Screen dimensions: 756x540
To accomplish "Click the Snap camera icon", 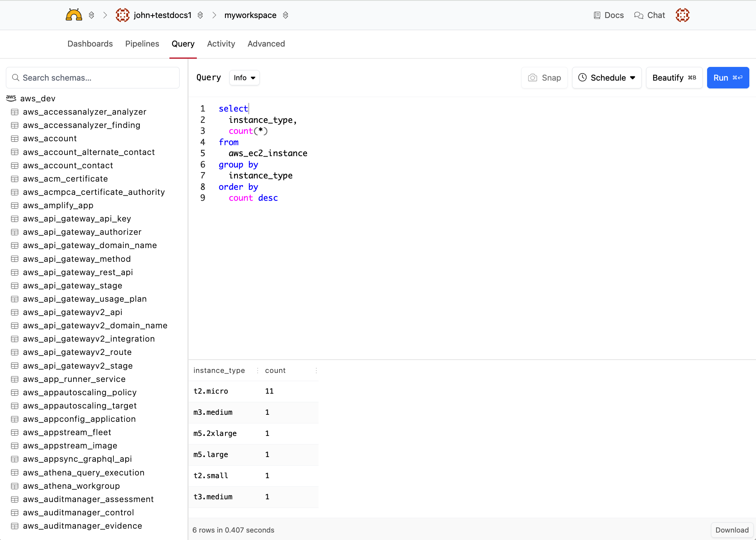I will [532, 78].
